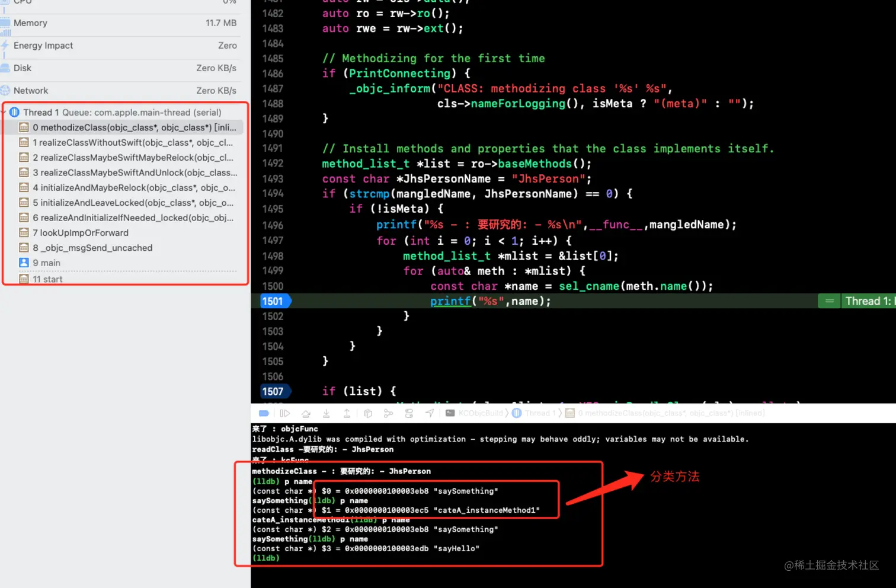Open the Network gauge report

(120, 91)
